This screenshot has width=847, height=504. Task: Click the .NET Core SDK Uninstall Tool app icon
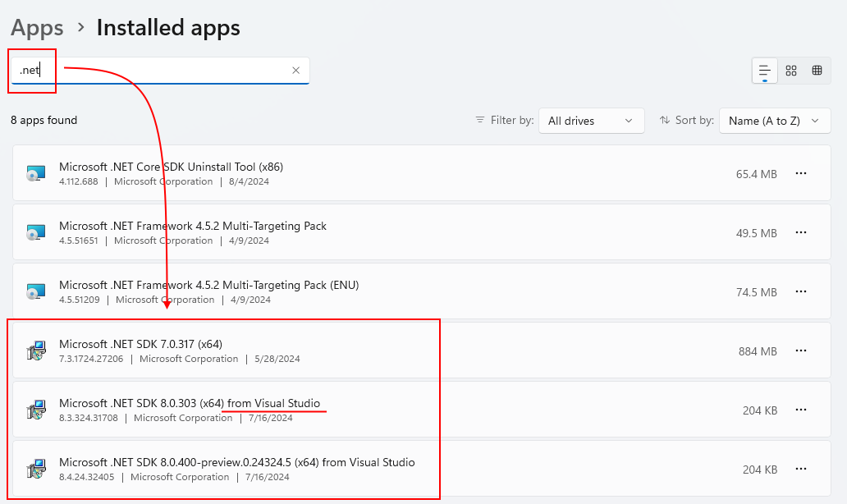34,173
